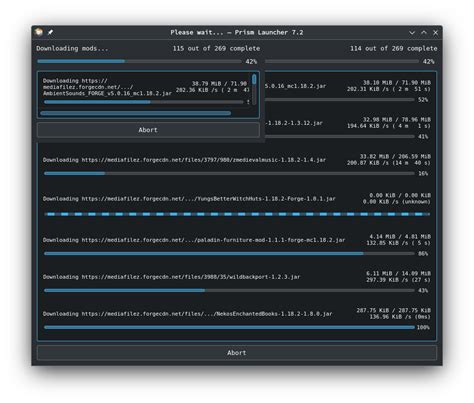Click the '38.10 MiB / 71.90 MiB' size text
The image size is (474, 403).
[397, 82]
